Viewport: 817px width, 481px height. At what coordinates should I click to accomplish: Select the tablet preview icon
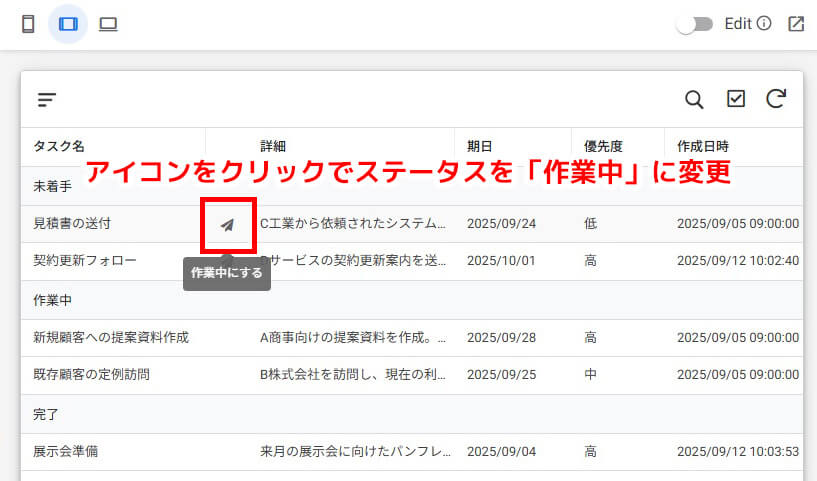tap(68, 24)
